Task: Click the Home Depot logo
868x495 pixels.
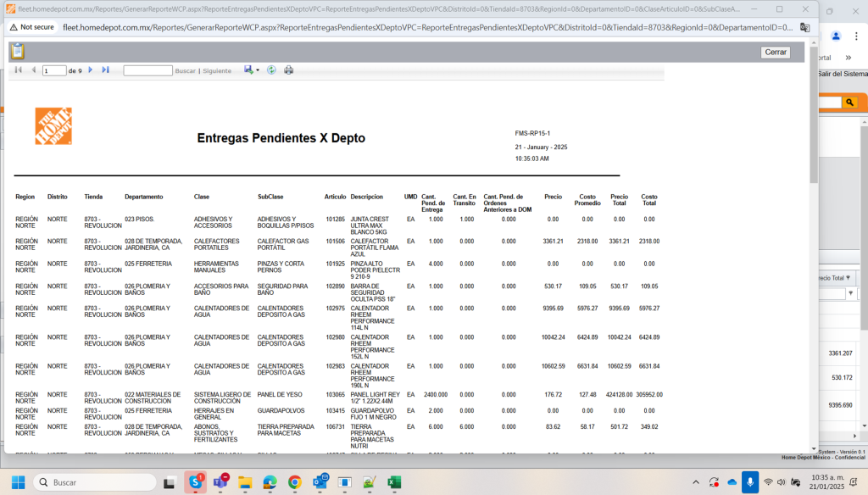Action: pyautogui.click(x=53, y=126)
